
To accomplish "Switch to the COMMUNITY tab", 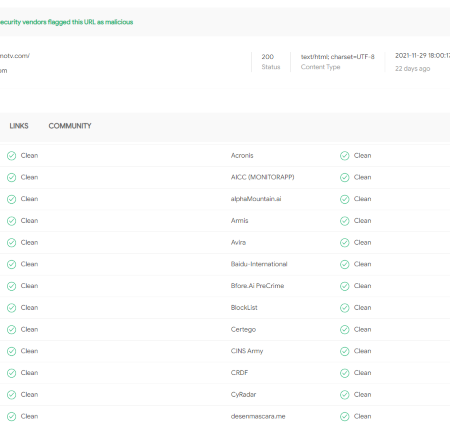I will pyautogui.click(x=70, y=126).
